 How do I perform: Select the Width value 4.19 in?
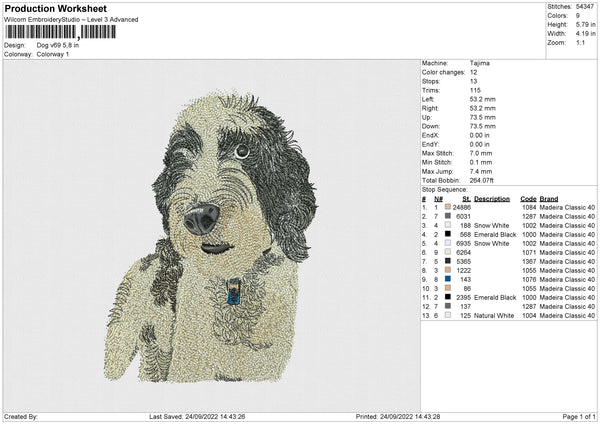[585, 34]
